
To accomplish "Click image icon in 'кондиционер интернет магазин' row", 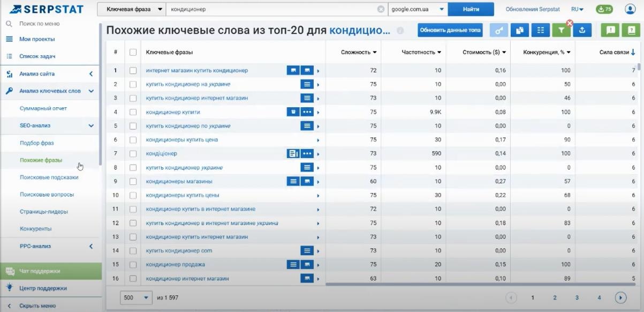I will tap(307, 279).
